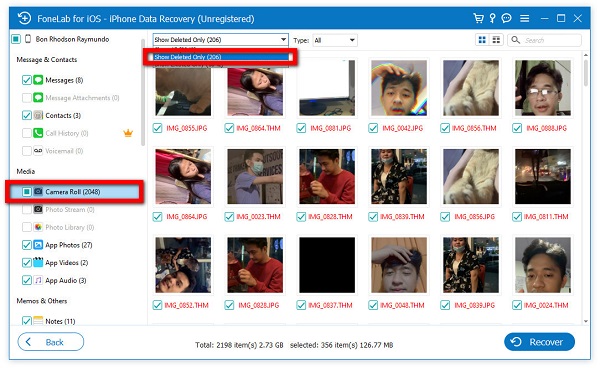This screenshot has height=368, width=600.
Task: Select highlighted Show Deleted Only (206) option
Action: 221,57
